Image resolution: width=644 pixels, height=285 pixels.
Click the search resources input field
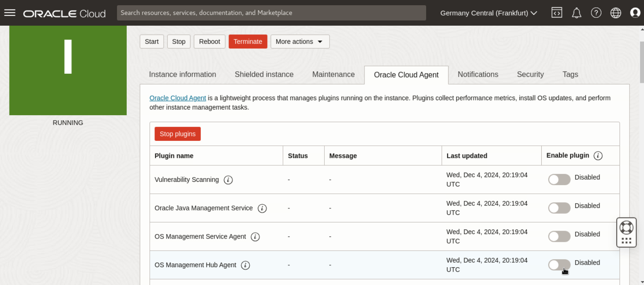coord(271,13)
